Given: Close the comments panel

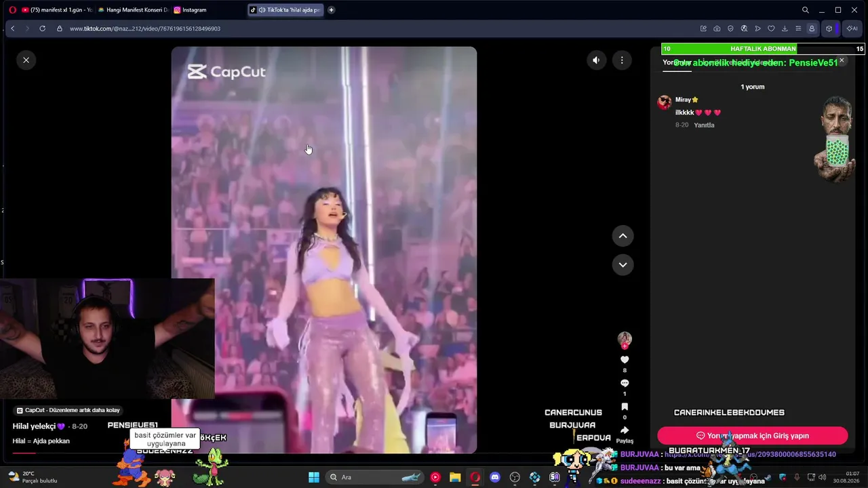Looking at the screenshot, I should [842, 60].
